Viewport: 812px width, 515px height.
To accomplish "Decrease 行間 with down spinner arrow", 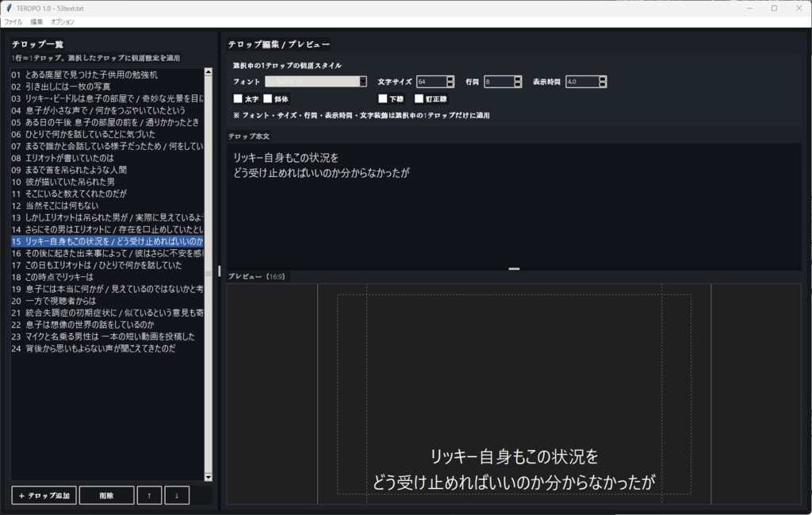I will pos(517,84).
